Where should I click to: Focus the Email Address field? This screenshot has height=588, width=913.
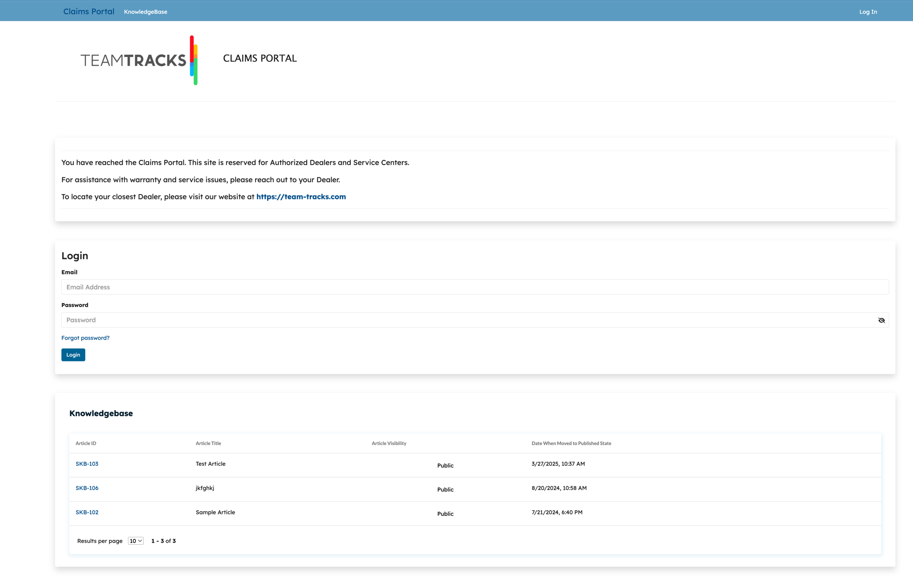click(475, 287)
